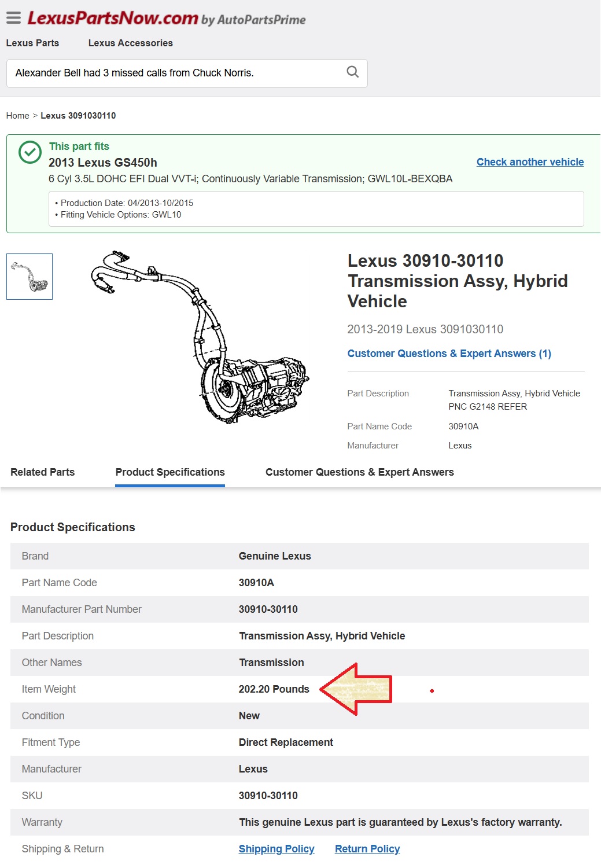
Task: Open the Lexus Parts menu
Action: point(32,43)
